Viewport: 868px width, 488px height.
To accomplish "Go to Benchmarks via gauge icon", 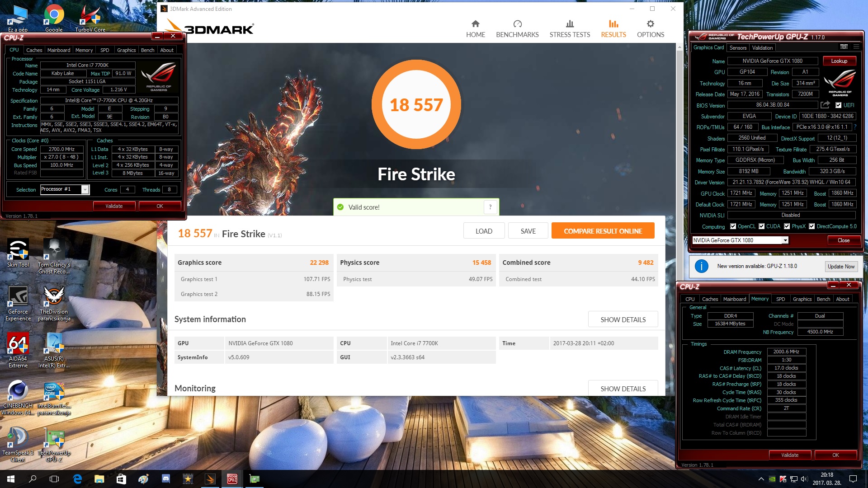I will (517, 24).
